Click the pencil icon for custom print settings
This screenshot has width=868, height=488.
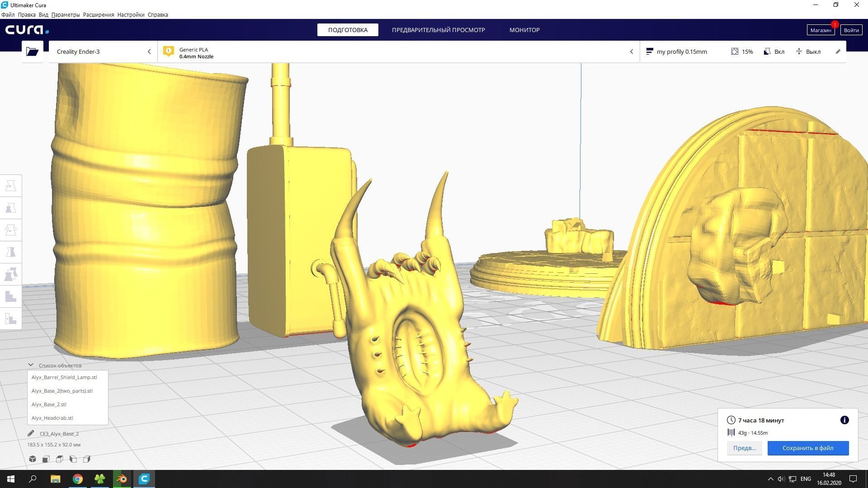click(838, 52)
